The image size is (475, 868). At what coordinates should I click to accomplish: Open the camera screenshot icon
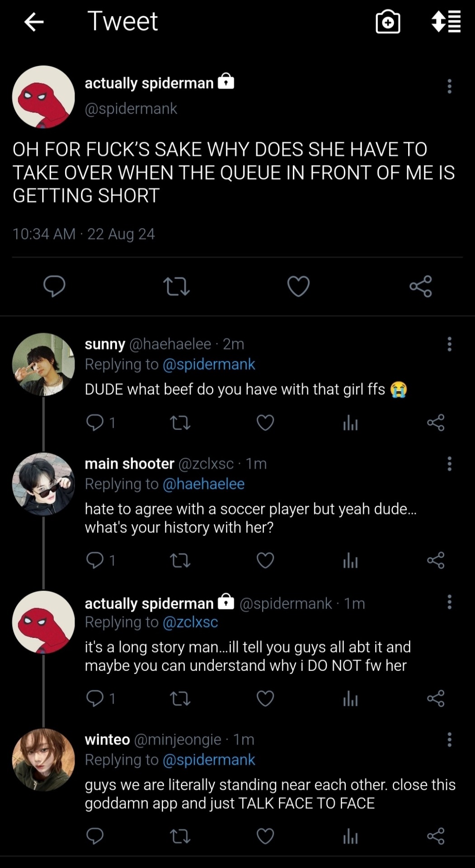(388, 22)
